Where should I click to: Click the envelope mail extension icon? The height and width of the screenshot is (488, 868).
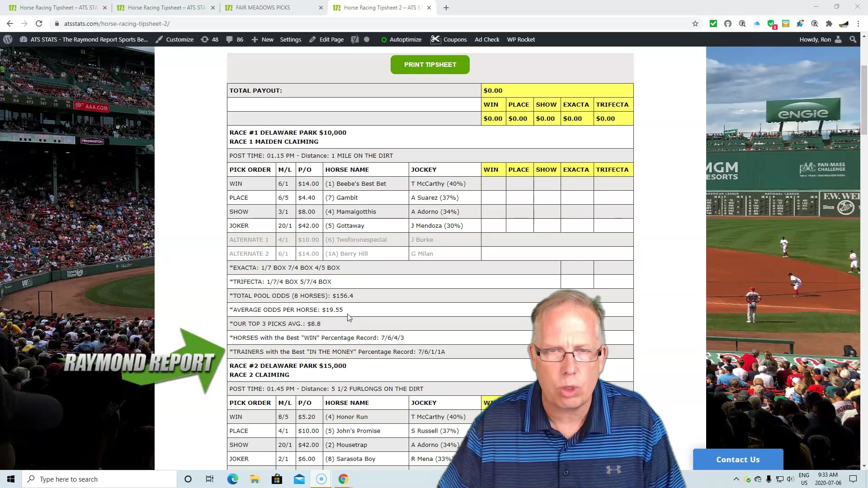click(786, 23)
